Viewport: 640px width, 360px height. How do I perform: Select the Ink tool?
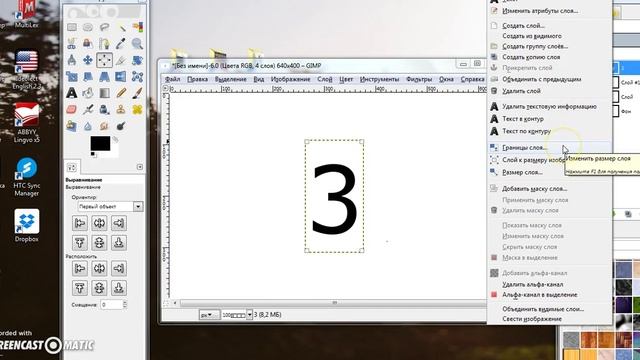click(x=104, y=109)
